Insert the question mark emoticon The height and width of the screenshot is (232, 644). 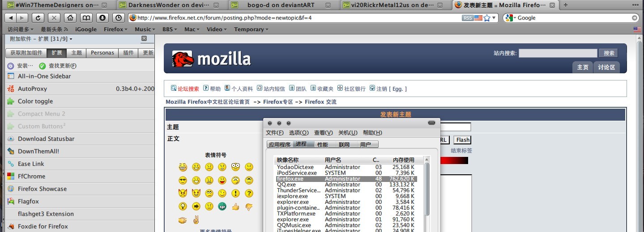249,194
